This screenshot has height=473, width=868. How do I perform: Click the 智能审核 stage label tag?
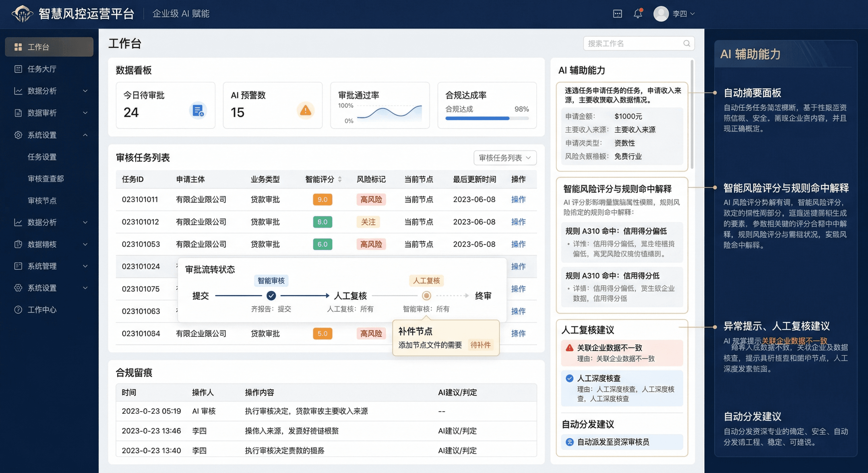coord(271,281)
